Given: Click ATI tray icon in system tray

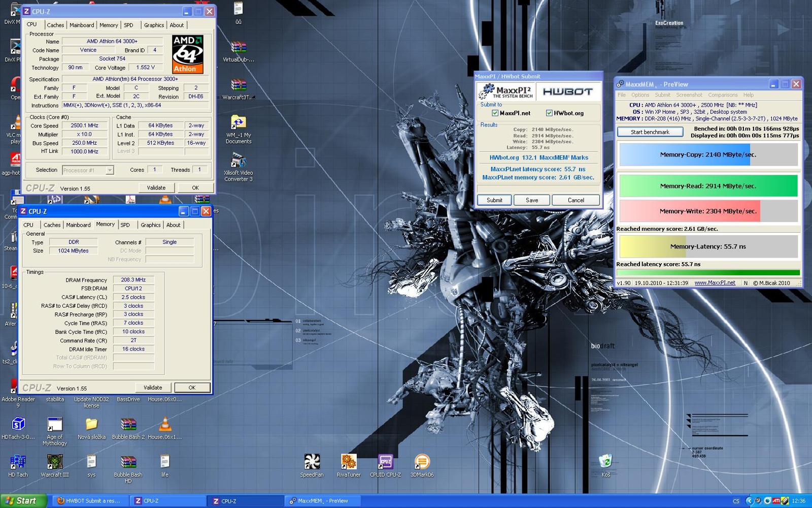Looking at the screenshot, I should pyautogui.click(x=776, y=501).
